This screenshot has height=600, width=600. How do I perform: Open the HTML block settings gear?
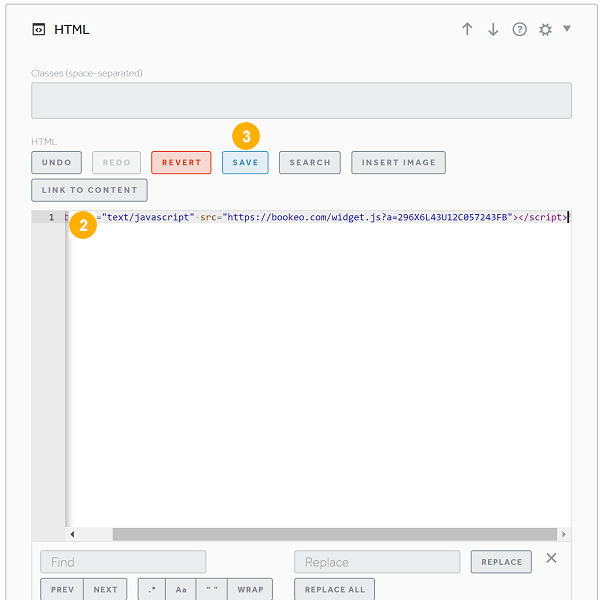tap(545, 29)
